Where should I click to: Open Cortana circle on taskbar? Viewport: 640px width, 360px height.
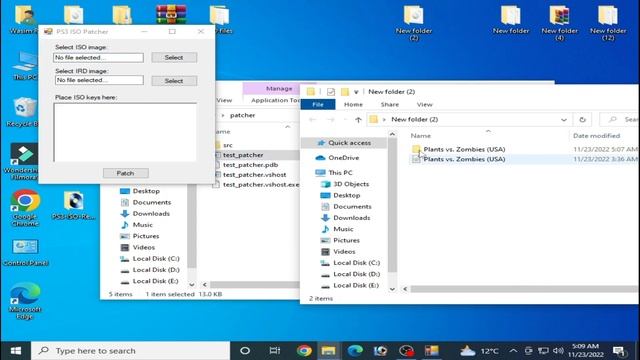point(245,351)
